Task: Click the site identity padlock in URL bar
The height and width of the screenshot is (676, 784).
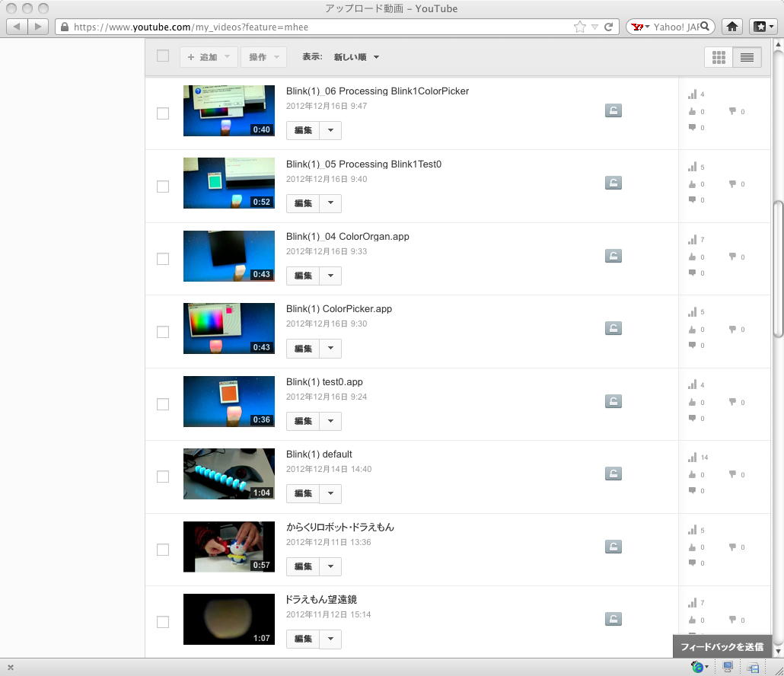Action: [x=65, y=27]
